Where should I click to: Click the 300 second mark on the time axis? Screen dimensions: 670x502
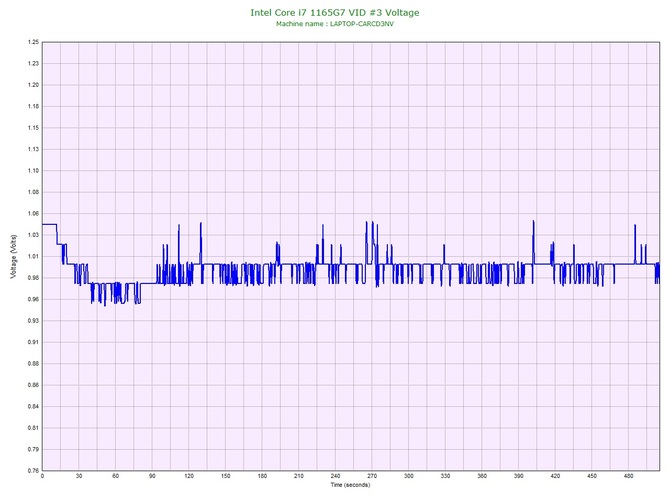coord(408,477)
